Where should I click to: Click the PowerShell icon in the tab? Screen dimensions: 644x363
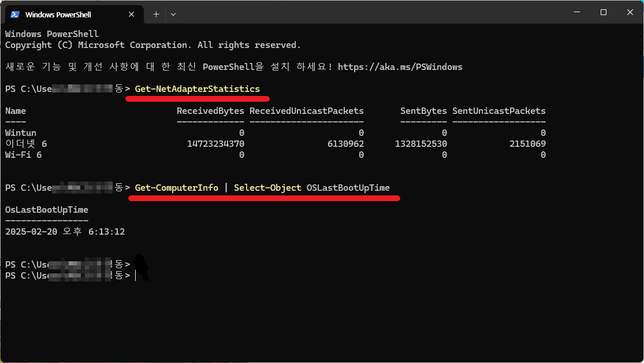[15, 14]
